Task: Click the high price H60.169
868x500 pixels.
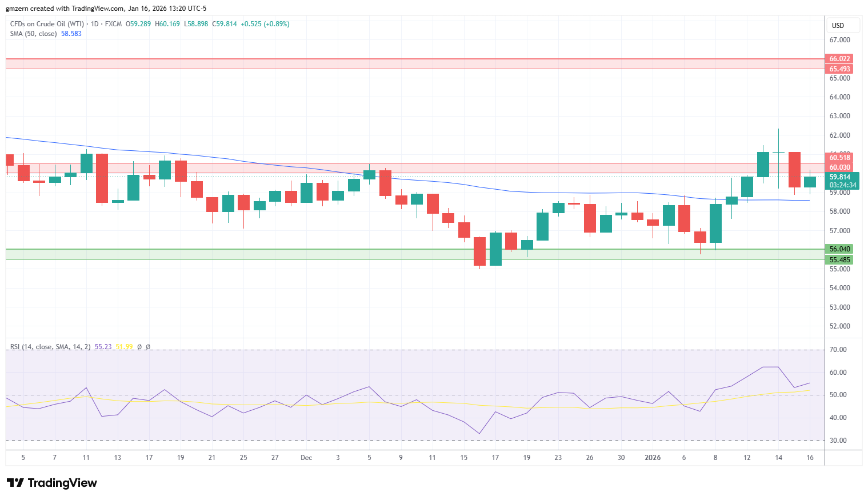Action: coord(167,24)
